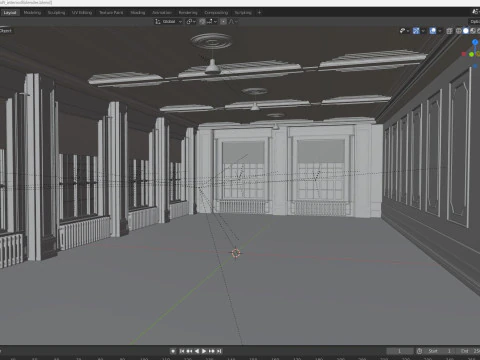Viewport: 480px width, 360px height.
Task: Open the scene selector icon in the top bar
Action: point(475,12)
